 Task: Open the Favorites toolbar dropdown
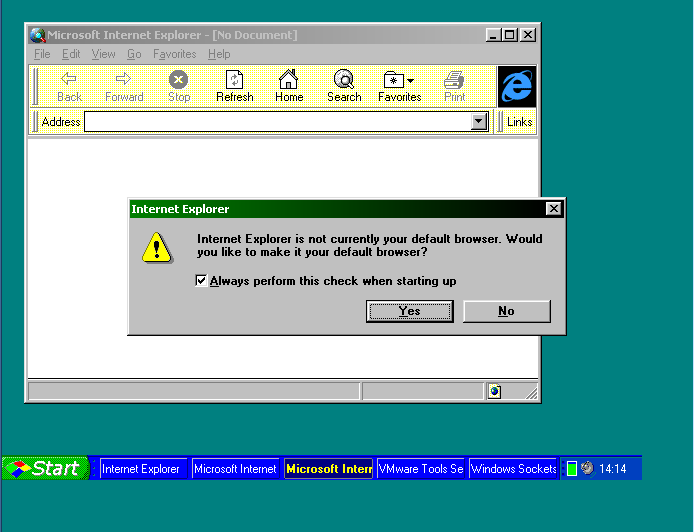pos(399,80)
